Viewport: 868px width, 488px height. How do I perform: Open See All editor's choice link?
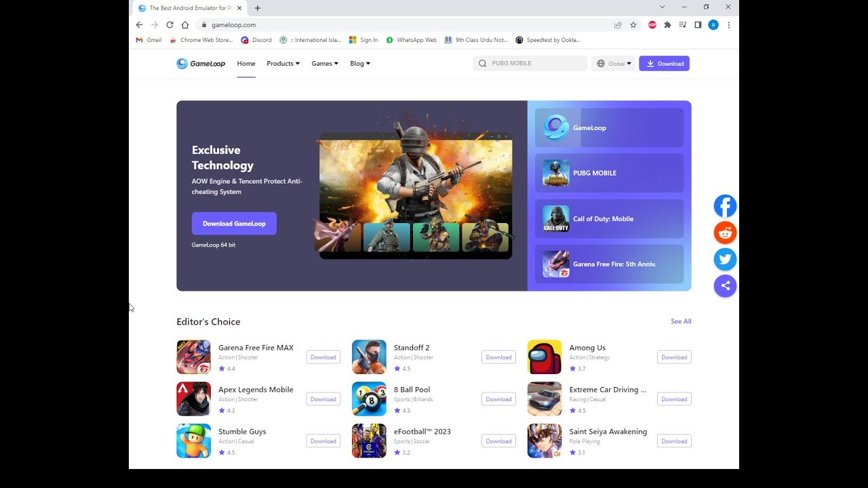pos(681,321)
